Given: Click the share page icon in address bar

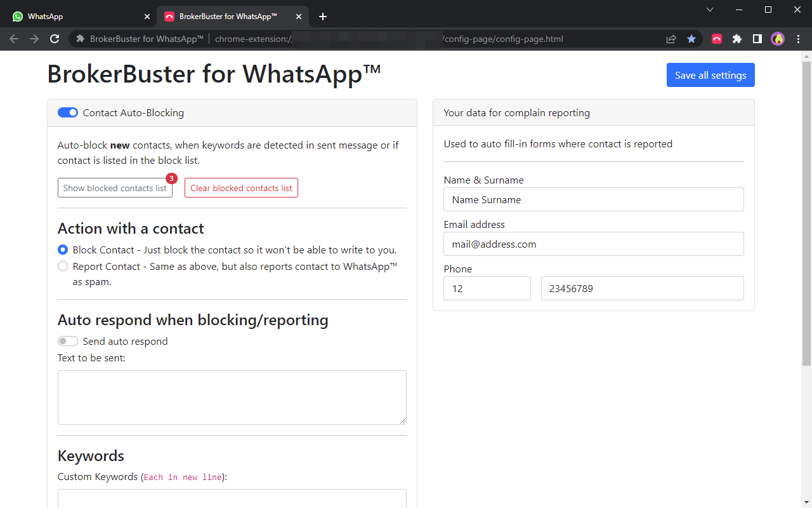Looking at the screenshot, I should click(671, 39).
